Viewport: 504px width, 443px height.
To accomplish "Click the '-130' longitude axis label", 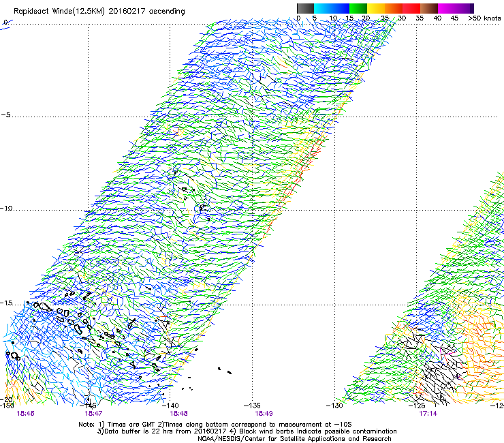I will [334, 406].
